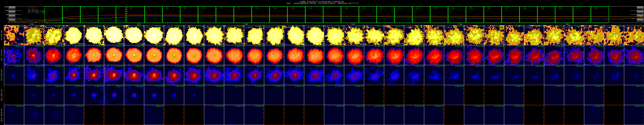644x125 pixels.
Task: Open the 6.0-12.0 keV image labeled 8.52E+03
Action: (74, 55)
